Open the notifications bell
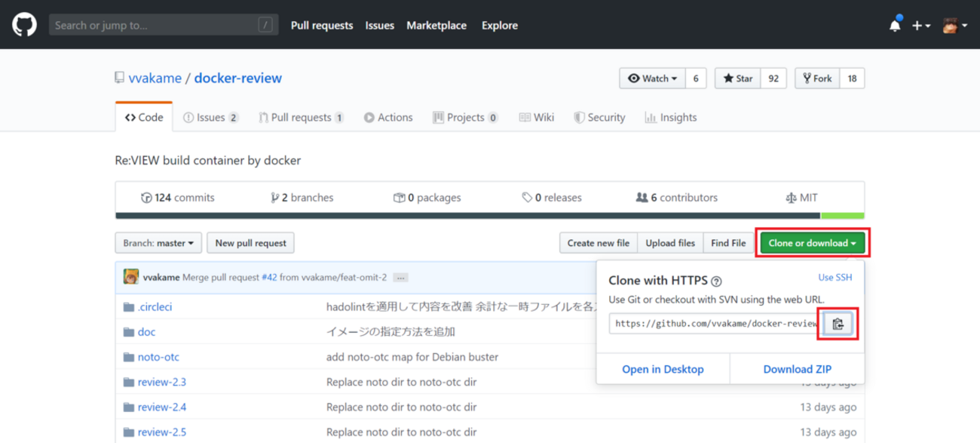The width and height of the screenshot is (980, 443). 895,26
